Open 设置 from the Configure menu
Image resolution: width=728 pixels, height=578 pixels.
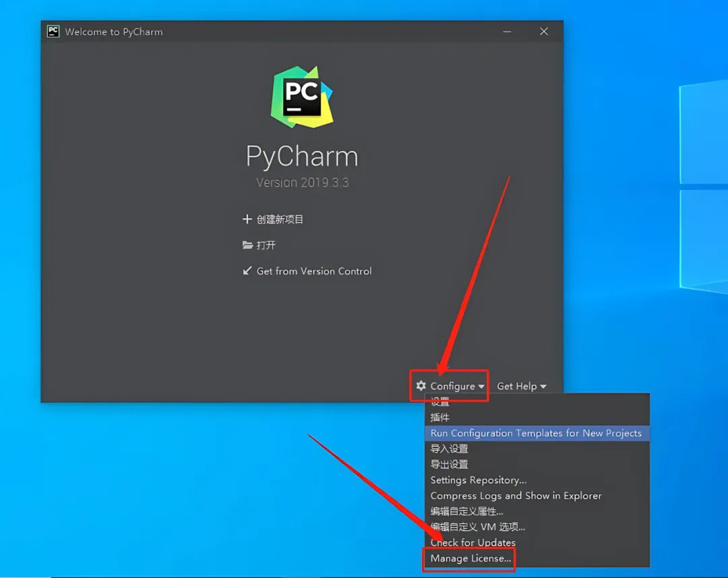[x=537, y=402]
